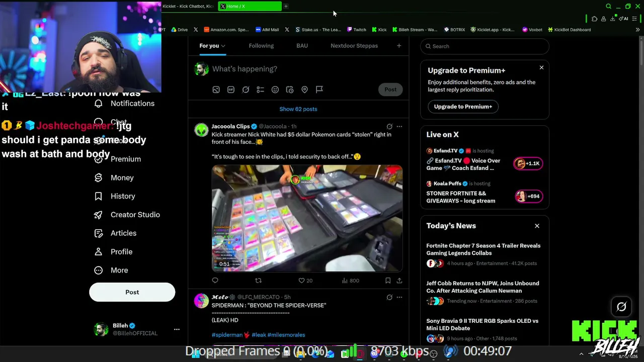
Task: Click into the X Search field
Action: [x=485, y=46]
